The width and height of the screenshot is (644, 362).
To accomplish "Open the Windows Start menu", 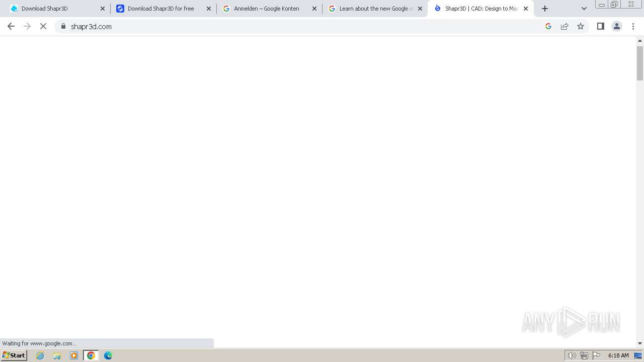I will (14, 355).
